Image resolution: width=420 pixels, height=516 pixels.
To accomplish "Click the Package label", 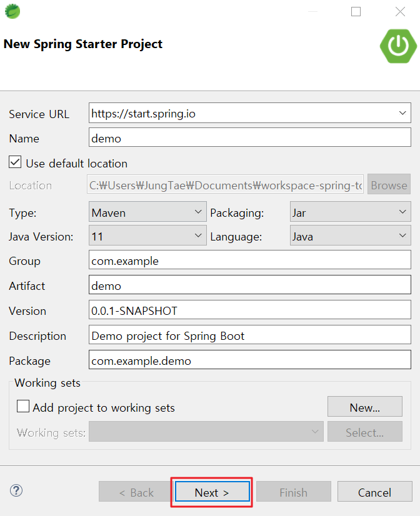I will pyautogui.click(x=29, y=361).
